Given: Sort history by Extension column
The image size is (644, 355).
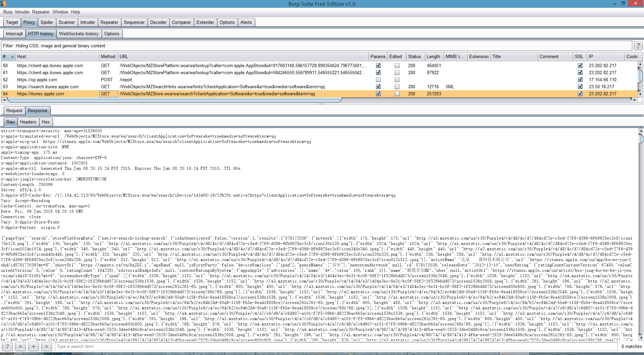Looking at the screenshot, I should (x=479, y=57).
